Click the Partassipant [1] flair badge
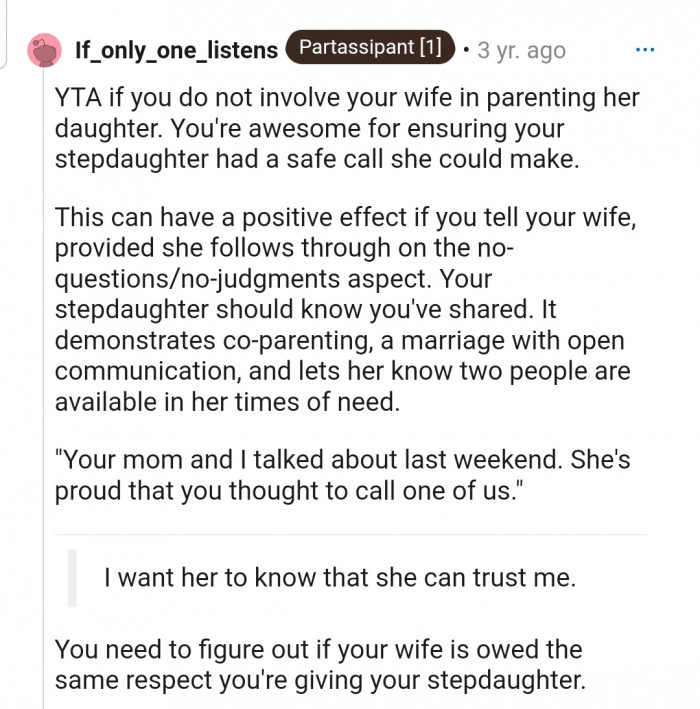Image resolution: width=700 pixels, height=709 pixels. (x=370, y=48)
